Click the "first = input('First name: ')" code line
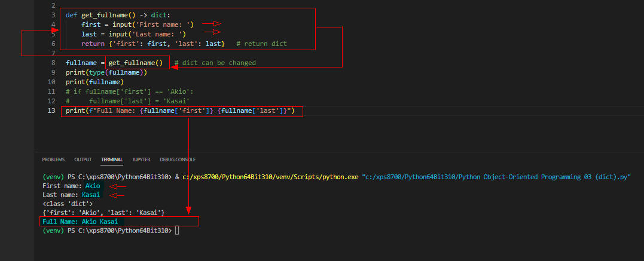This screenshot has width=644, height=261. [x=138, y=24]
